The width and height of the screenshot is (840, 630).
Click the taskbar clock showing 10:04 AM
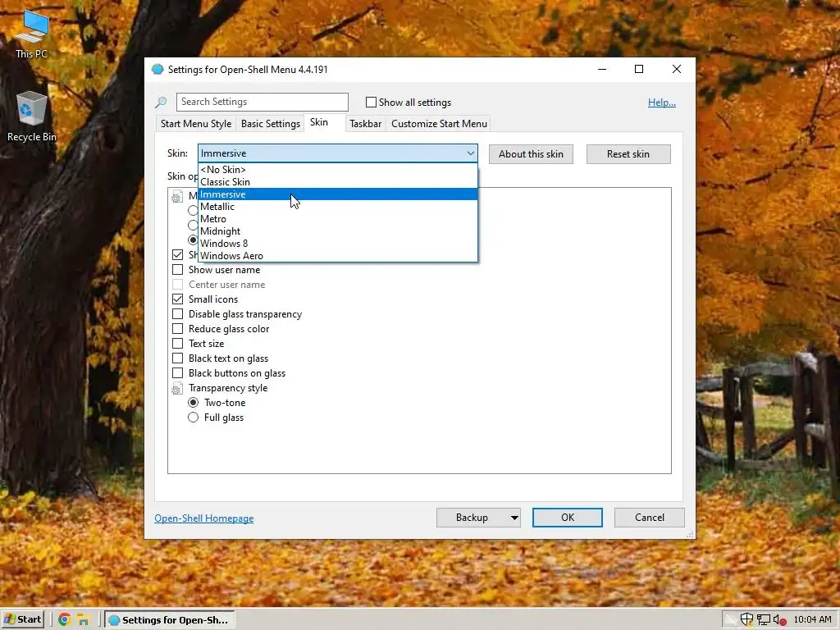click(812, 619)
